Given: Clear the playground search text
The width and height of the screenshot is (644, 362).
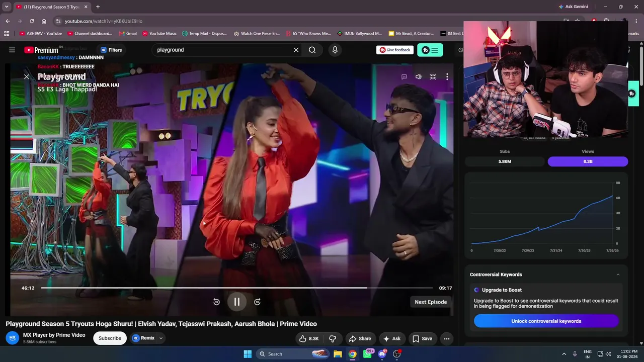Looking at the screenshot, I should click(x=296, y=50).
